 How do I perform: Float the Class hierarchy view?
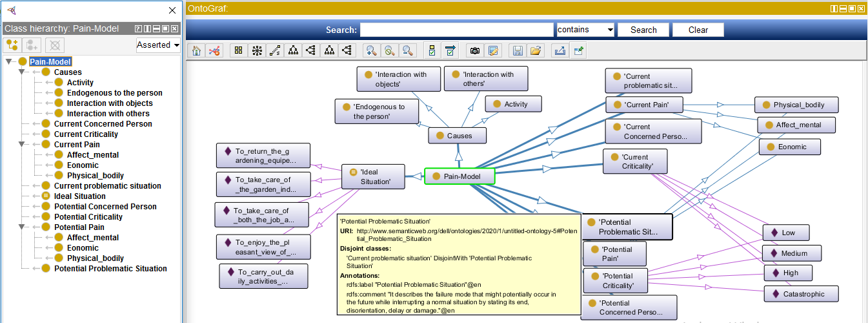click(165, 29)
